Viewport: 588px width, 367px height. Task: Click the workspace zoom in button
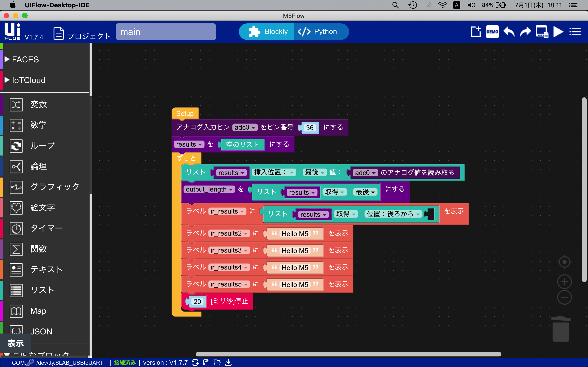click(x=564, y=282)
